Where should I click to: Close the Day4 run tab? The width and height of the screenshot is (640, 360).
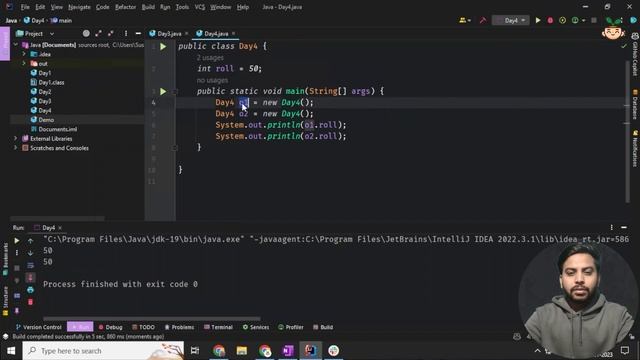(x=60, y=228)
